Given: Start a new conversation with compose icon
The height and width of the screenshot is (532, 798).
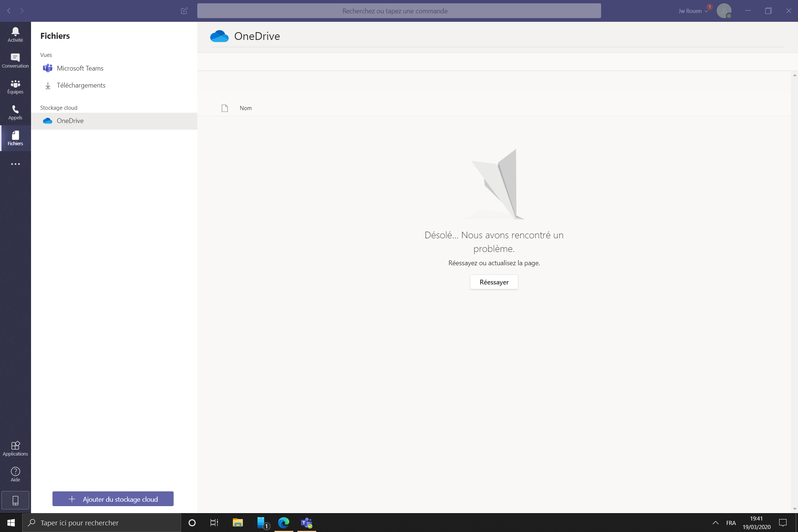Looking at the screenshot, I should pos(184,11).
